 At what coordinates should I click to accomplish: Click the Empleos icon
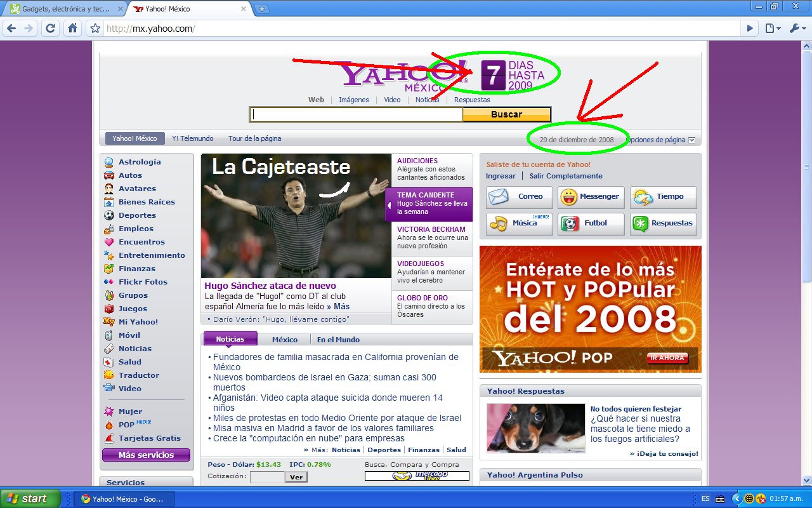click(x=109, y=229)
